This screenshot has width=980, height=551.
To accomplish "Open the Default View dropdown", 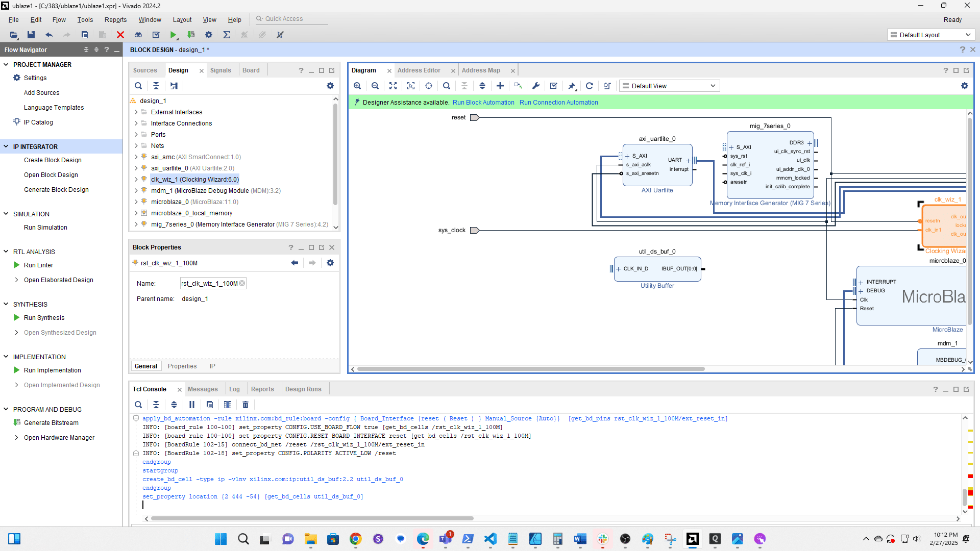I will (669, 86).
